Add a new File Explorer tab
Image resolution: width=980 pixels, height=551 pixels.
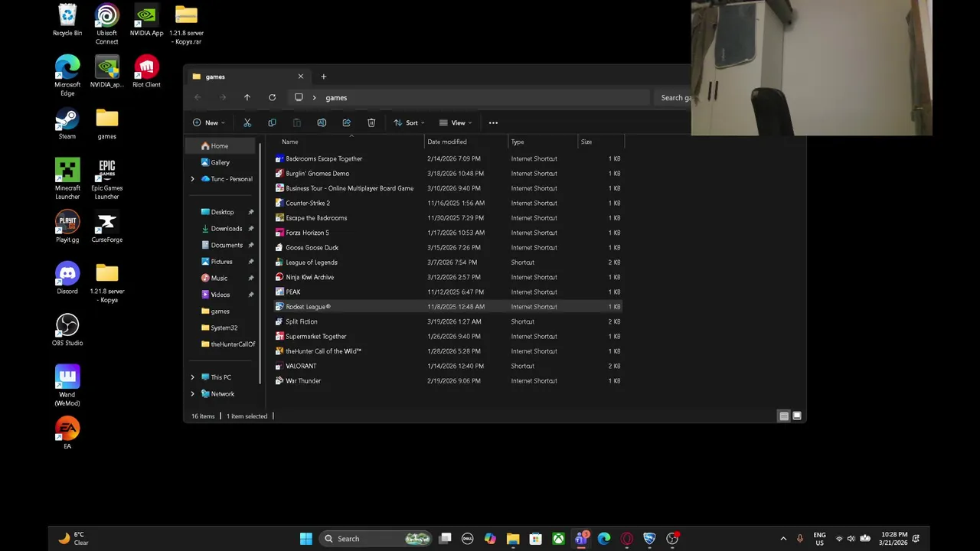323,77
